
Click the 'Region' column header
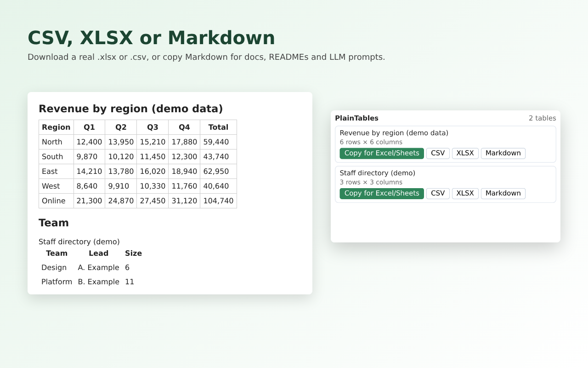56,127
